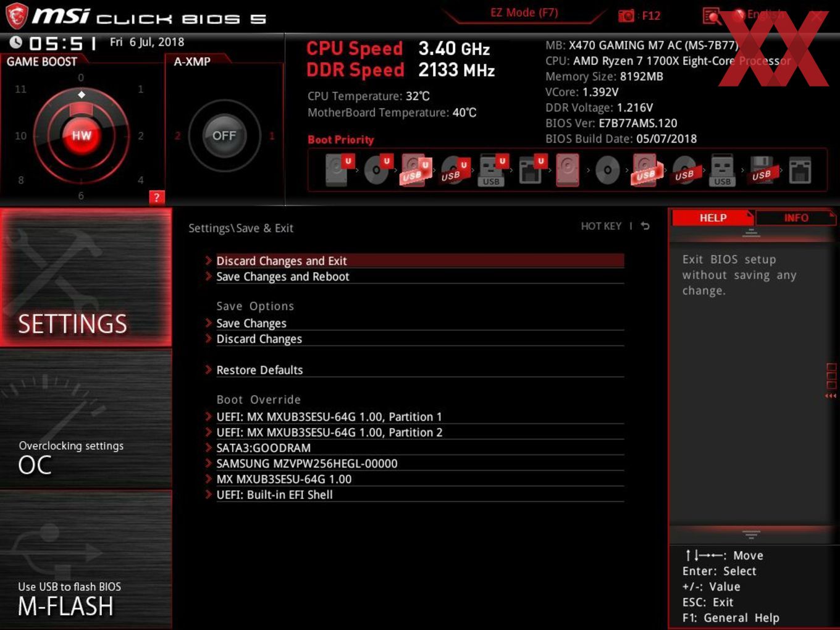
Task: Select the legacy USB key boot icon
Action: 722,170
